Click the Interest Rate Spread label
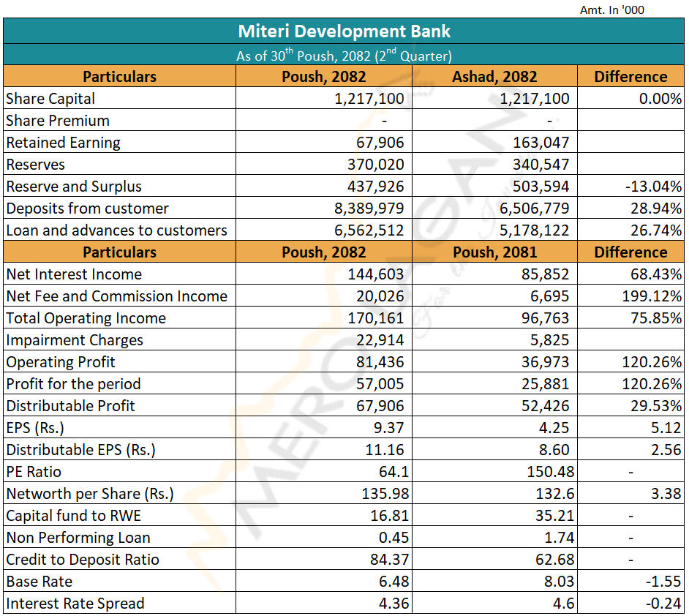The height and width of the screenshot is (616, 689). pyautogui.click(x=75, y=604)
